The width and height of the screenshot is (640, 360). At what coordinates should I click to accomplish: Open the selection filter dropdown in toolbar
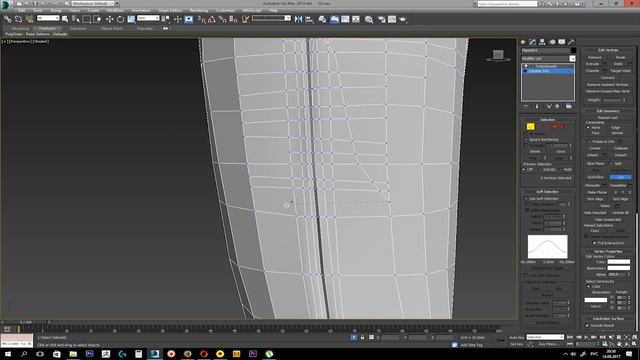pyautogui.click(x=48, y=18)
